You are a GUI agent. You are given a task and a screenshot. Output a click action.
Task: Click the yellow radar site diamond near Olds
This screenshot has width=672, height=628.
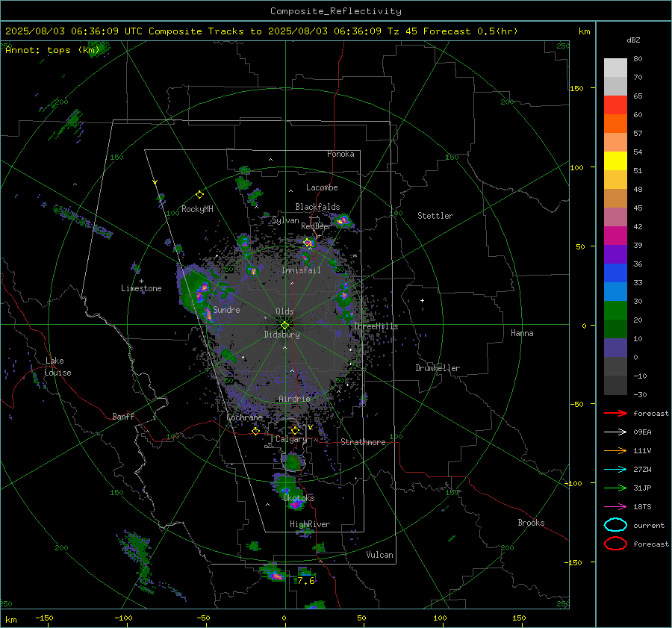[x=284, y=326]
